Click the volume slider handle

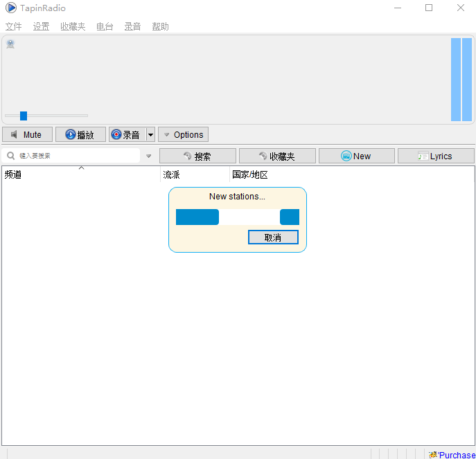(x=24, y=116)
